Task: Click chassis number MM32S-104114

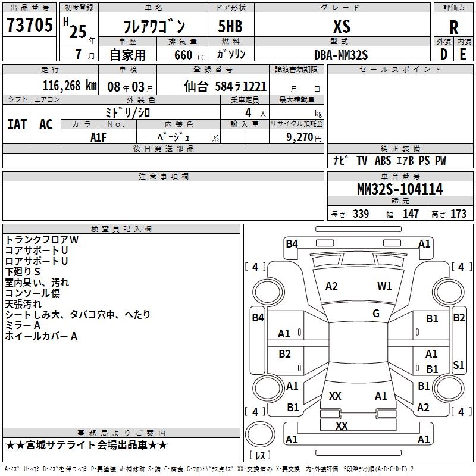Action: coord(400,189)
